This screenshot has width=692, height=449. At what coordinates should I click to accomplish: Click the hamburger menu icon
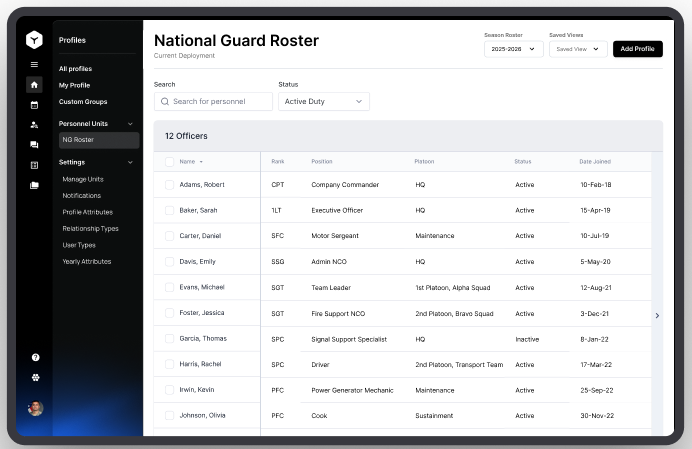click(34, 65)
